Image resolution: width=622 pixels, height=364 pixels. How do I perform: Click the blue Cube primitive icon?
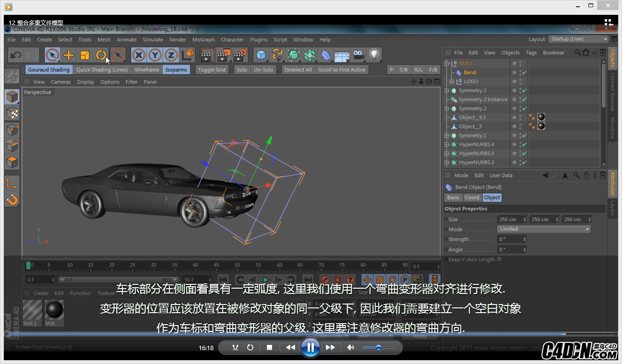pos(261,55)
